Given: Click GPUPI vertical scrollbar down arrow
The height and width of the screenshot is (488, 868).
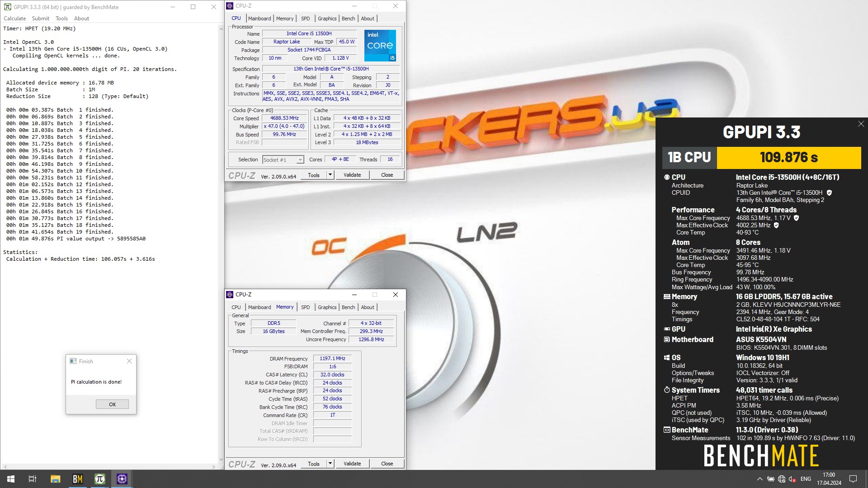Looking at the screenshot, I should click(221, 460).
